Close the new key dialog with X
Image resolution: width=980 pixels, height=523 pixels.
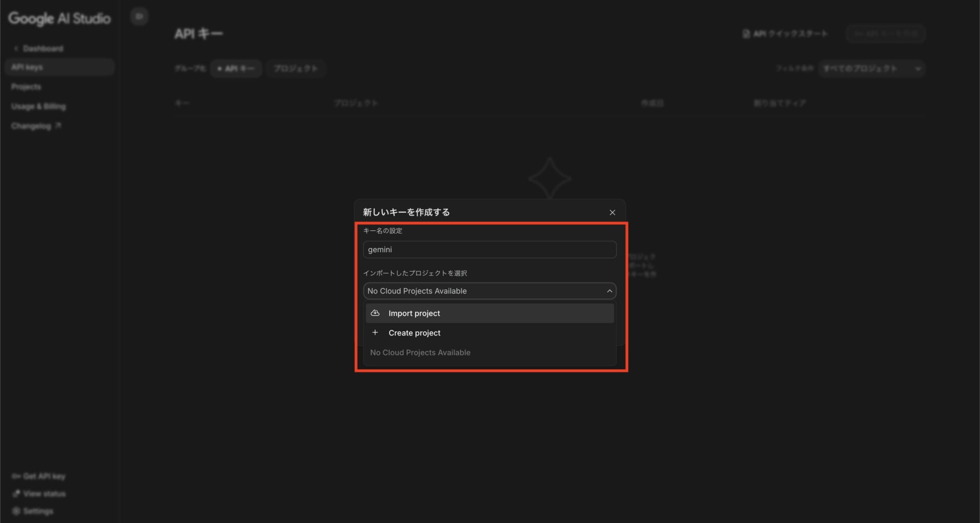coord(612,212)
